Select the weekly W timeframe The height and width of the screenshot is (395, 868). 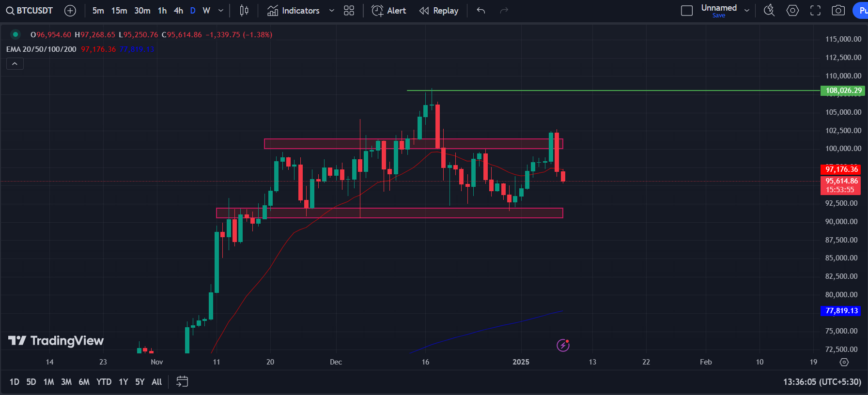point(206,11)
